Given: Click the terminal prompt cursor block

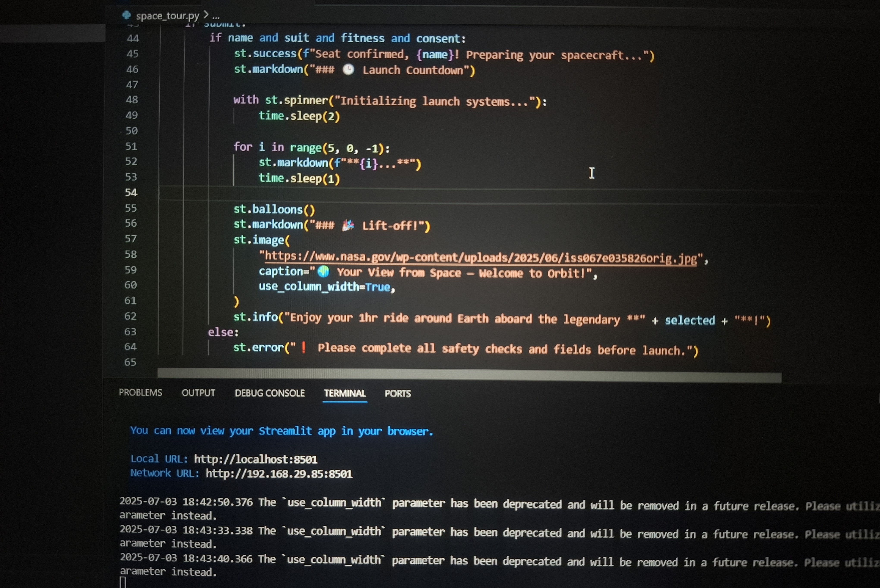Looking at the screenshot, I should [123, 582].
